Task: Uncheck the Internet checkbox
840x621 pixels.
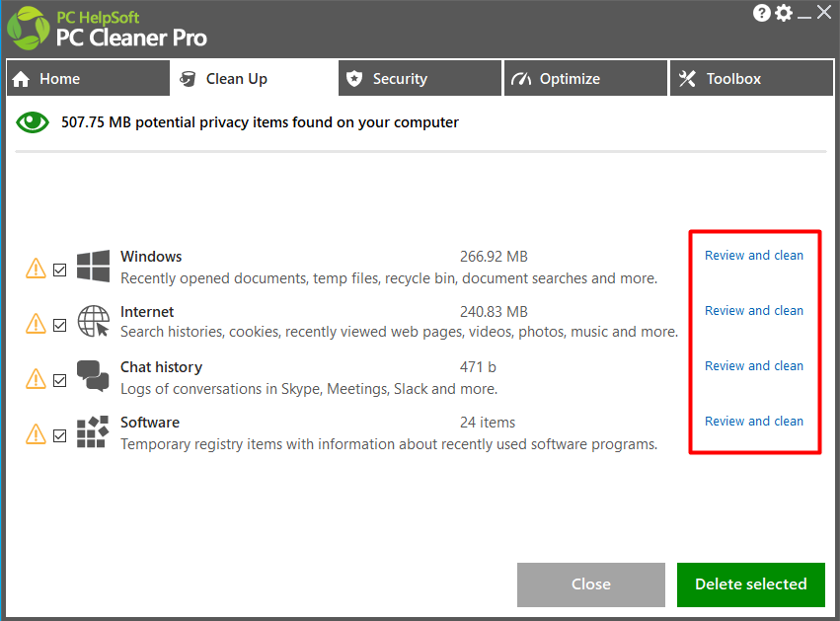Action: click(60, 325)
